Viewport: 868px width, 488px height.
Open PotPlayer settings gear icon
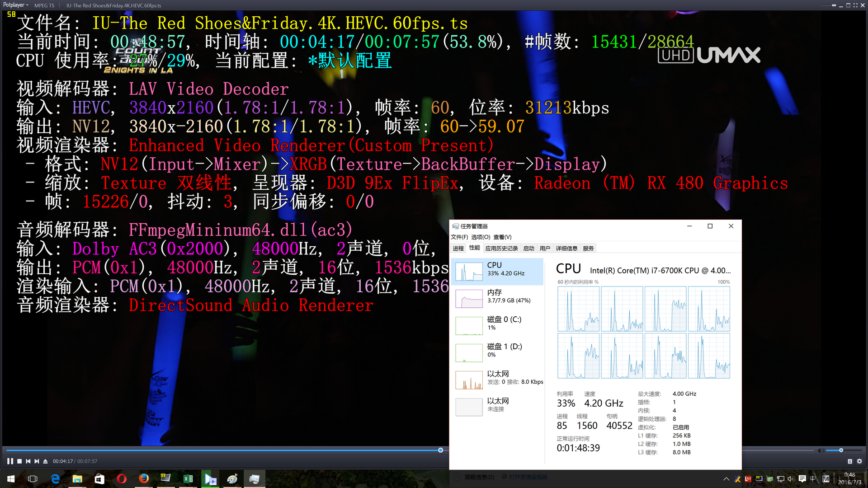[859, 461]
